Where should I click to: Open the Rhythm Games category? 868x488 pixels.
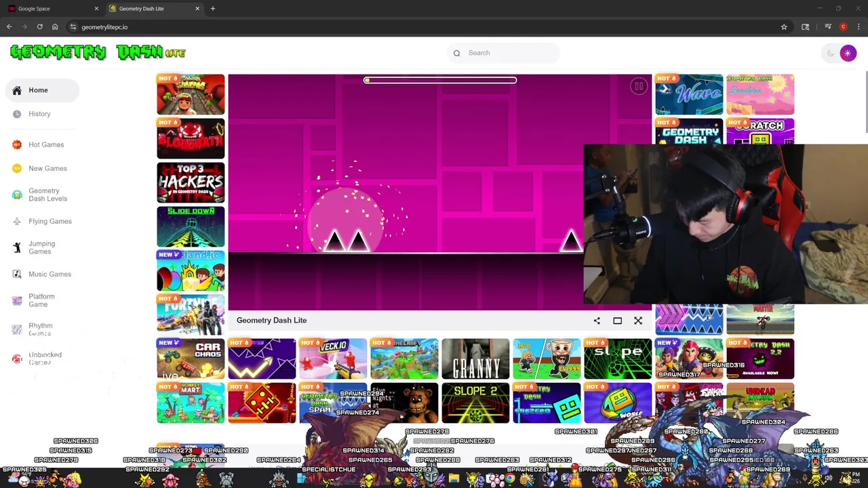42,329
